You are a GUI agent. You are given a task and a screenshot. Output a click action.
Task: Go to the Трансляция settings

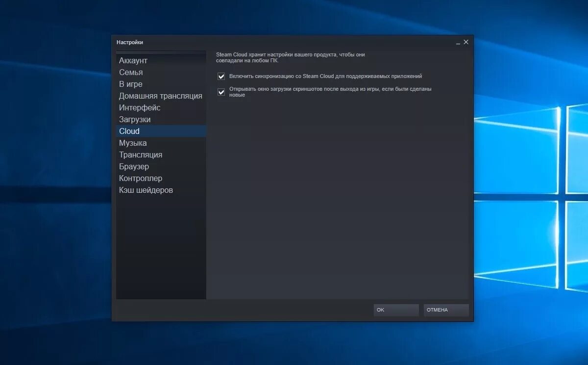(161, 155)
